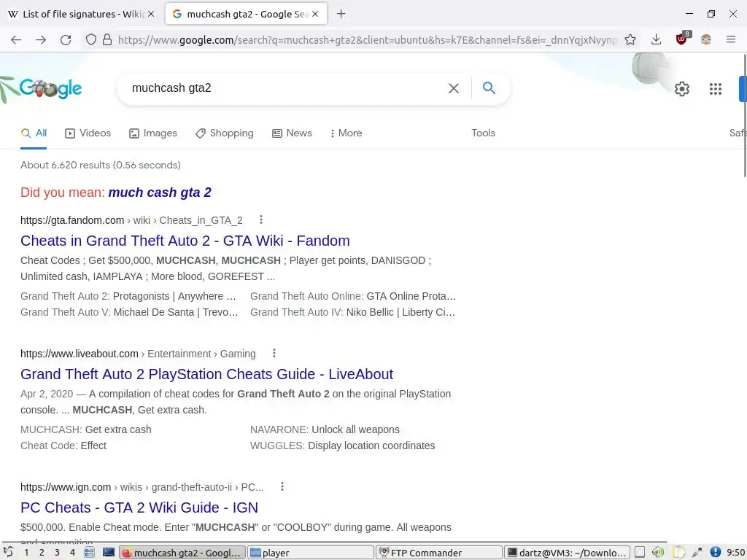Go back to the previous page

16,40
